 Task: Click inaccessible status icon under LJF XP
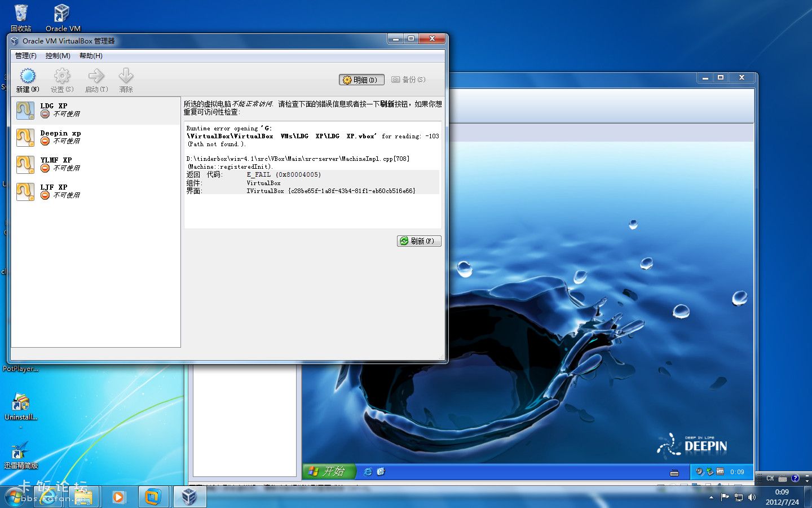coord(45,195)
